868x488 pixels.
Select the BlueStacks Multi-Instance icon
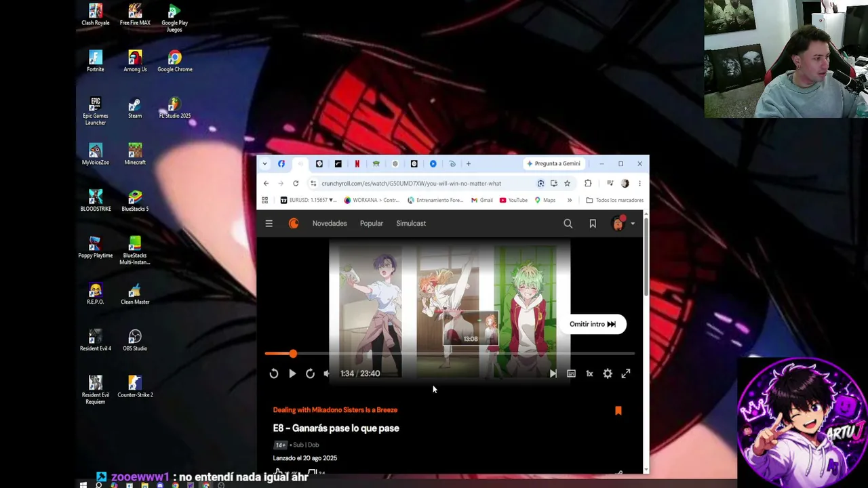pos(135,251)
